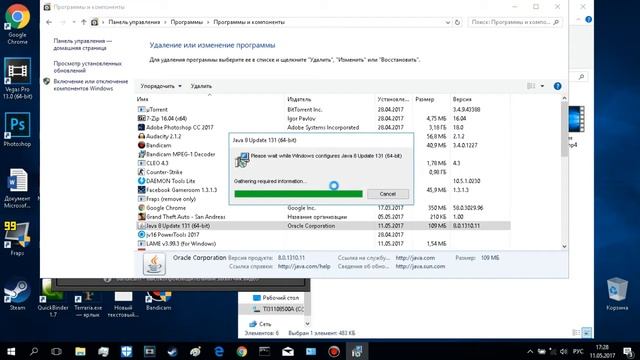Open taskbar search magnifier
This screenshot has width=640, height=360.
(x=34, y=351)
